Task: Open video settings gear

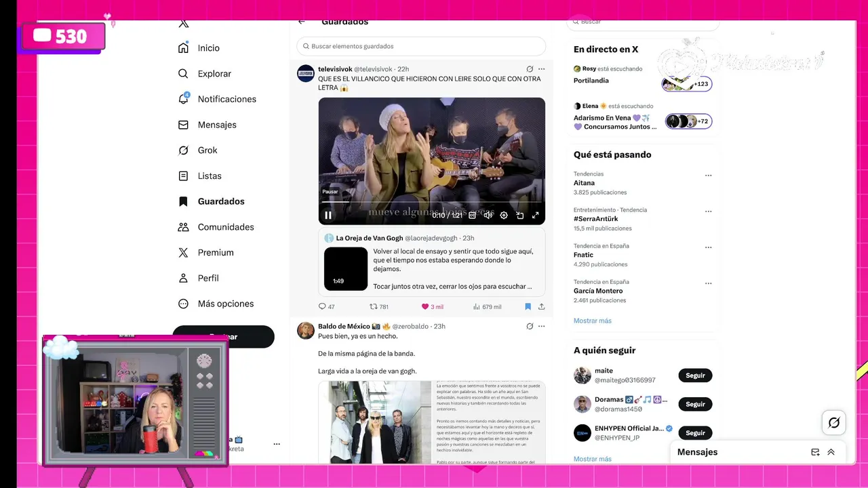Action: [504, 215]
